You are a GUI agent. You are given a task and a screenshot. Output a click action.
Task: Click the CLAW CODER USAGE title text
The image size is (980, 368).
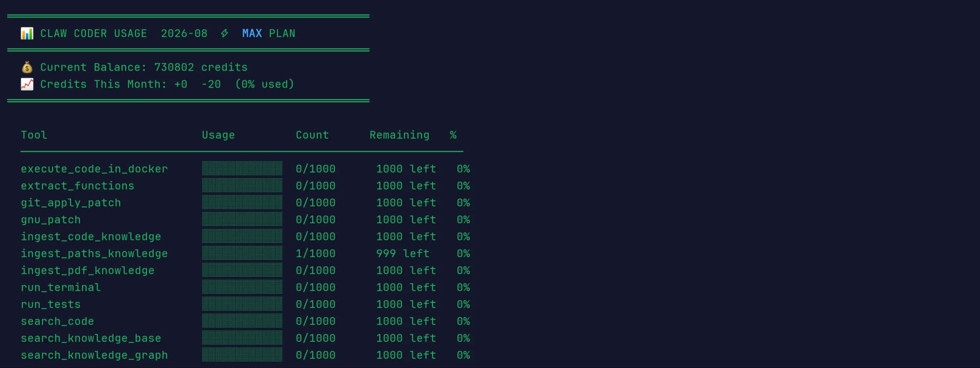point(94,34)
